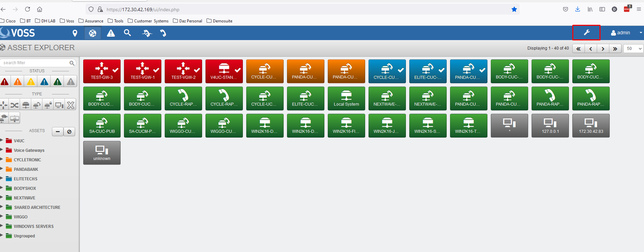This screenshot has width=644, height=252.
Task: Open the alerts warning triangle in header
Action: click(111, 33)
